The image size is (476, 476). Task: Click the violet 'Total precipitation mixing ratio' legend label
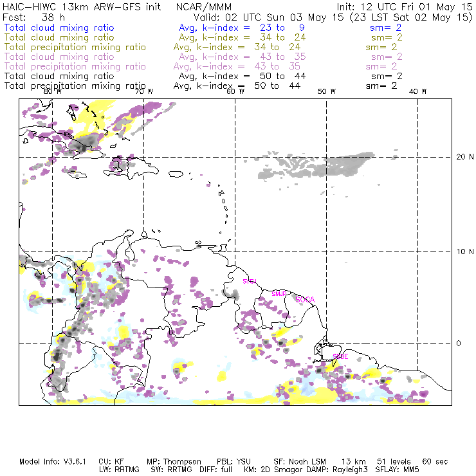point(75,66)
